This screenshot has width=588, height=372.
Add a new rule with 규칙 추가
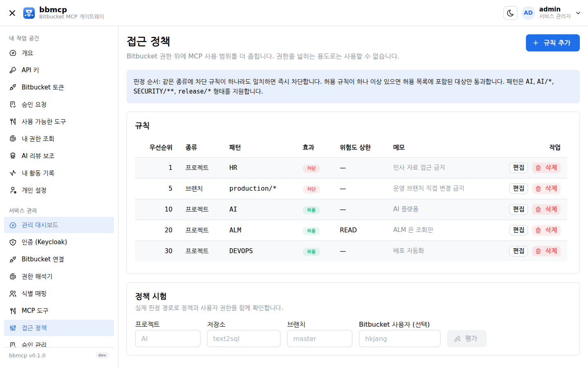[x=552, y=43]
